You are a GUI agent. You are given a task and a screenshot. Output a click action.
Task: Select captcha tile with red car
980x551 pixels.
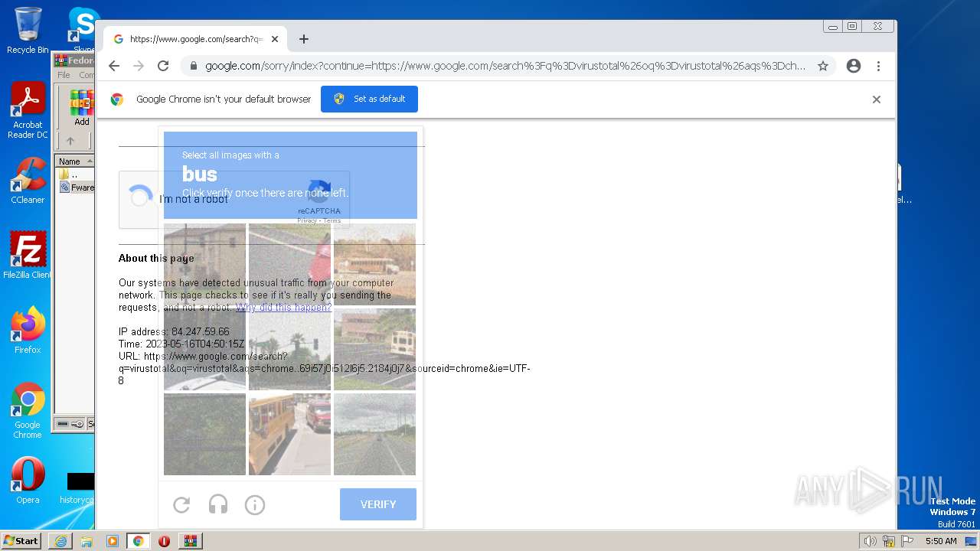tap(289, 265)
